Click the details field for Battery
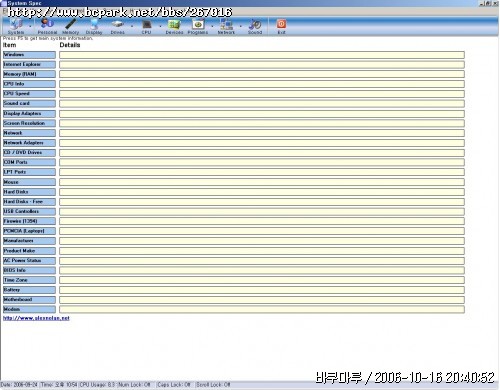The image size is (500, 390). click(262, 290)
